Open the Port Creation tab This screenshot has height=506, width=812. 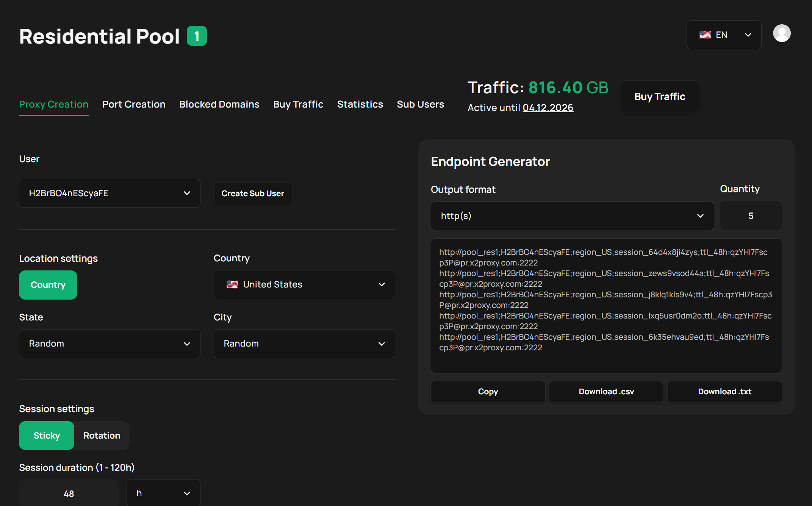(134, 104)
